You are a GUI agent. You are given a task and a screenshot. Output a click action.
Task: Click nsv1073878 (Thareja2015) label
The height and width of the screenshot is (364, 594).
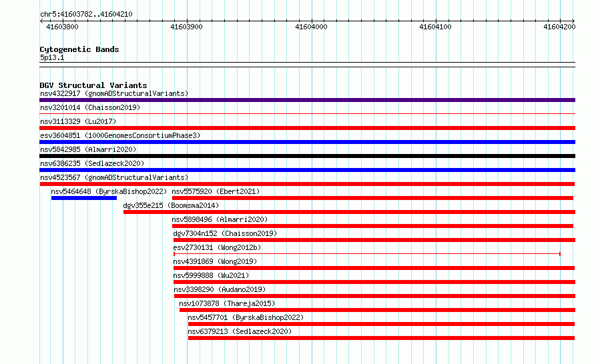coord(228,303)
